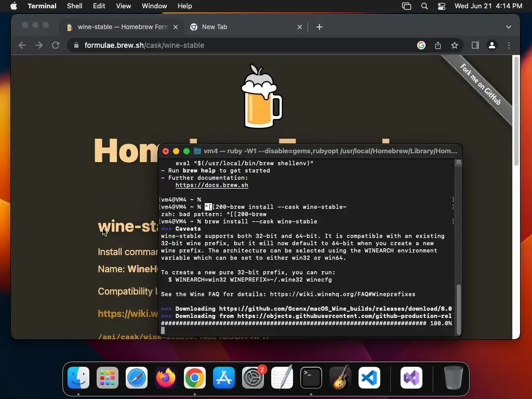
Task: Open Spotlight search in menu bar
Action: 424,6
